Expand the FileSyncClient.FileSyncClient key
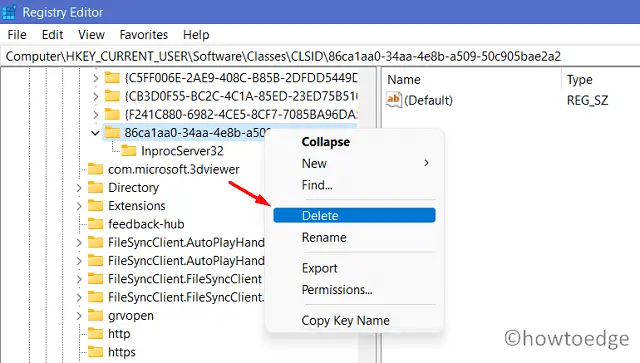 79,279
